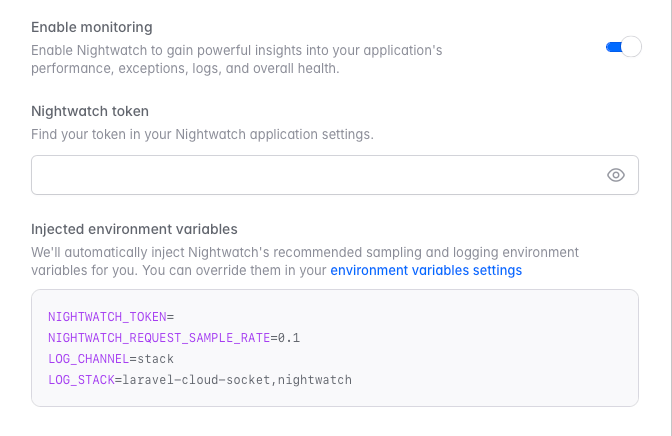Screen dimensions: 672x436
Task: Click the Enable monitoring heading
Action: [x=92, y=28]
